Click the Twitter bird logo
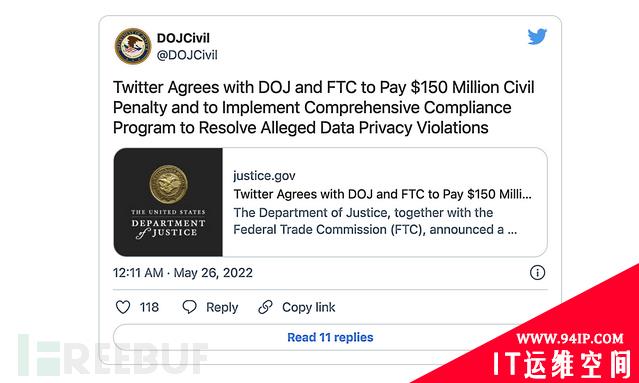The image size is (639, 383). click(x=537, y=37)
